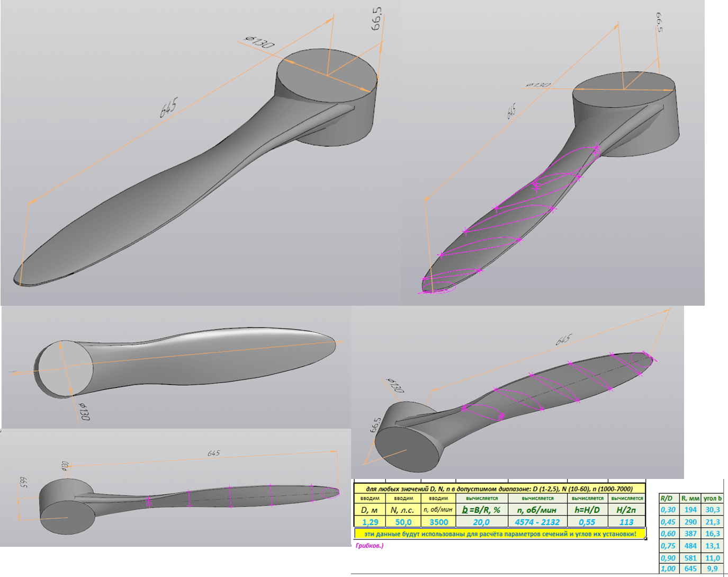Select the computed value 0,55
The height and width of the screenshot is (577, 728).
(587, 522)
